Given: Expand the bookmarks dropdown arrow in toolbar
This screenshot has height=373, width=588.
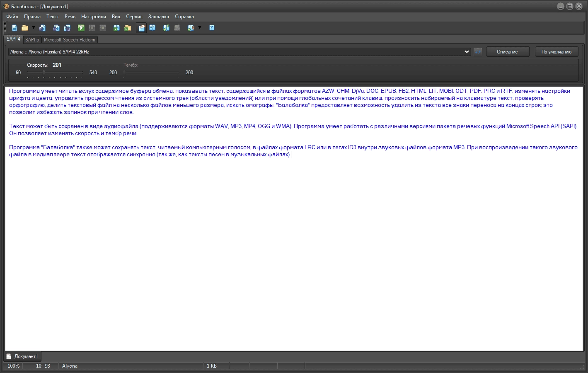Looking at the screenshot, I should pos(200,28).
